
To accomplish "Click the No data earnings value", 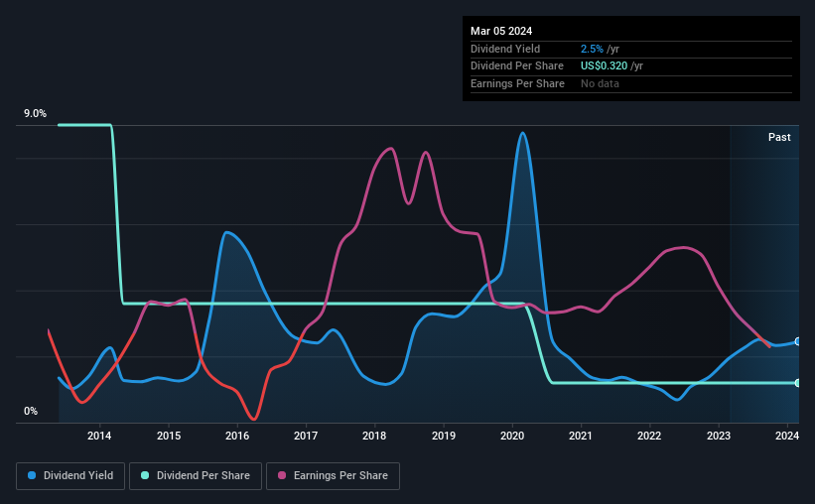I will [x=600, y=83].
